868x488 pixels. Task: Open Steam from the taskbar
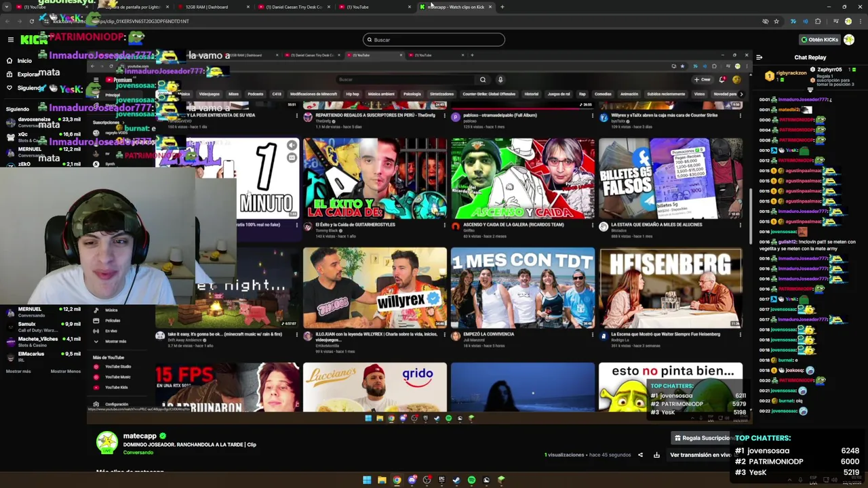tap(456, 480)
